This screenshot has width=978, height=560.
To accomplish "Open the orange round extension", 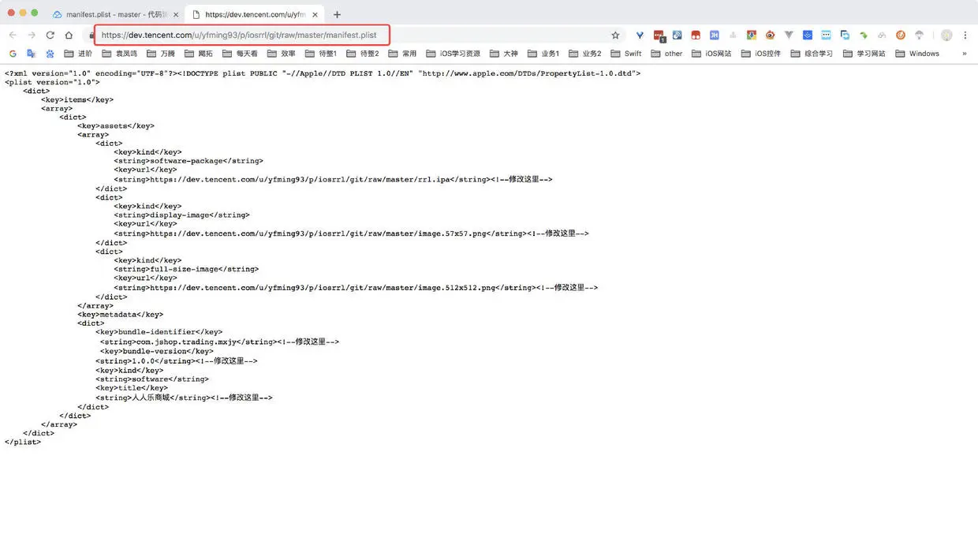I will [900, 35].
